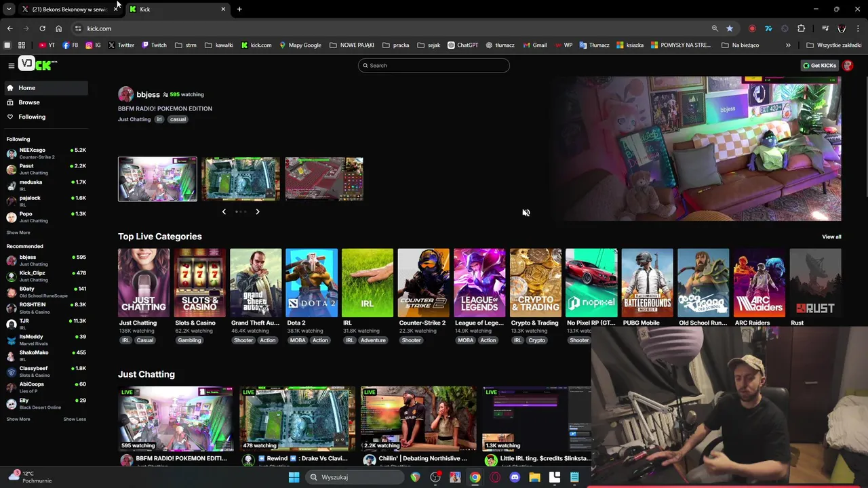Show the previous featured stream carousel arrow
This screenshot has width=868, height=488.
tap(224, 211)
